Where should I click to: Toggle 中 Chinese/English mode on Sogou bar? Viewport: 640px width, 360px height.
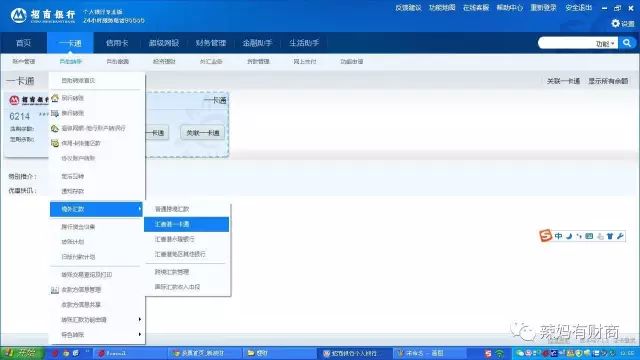coord(558,236)
